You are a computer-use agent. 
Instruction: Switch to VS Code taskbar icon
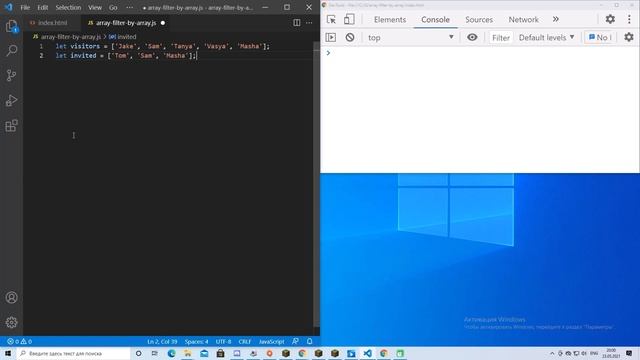tap(367, 353)
